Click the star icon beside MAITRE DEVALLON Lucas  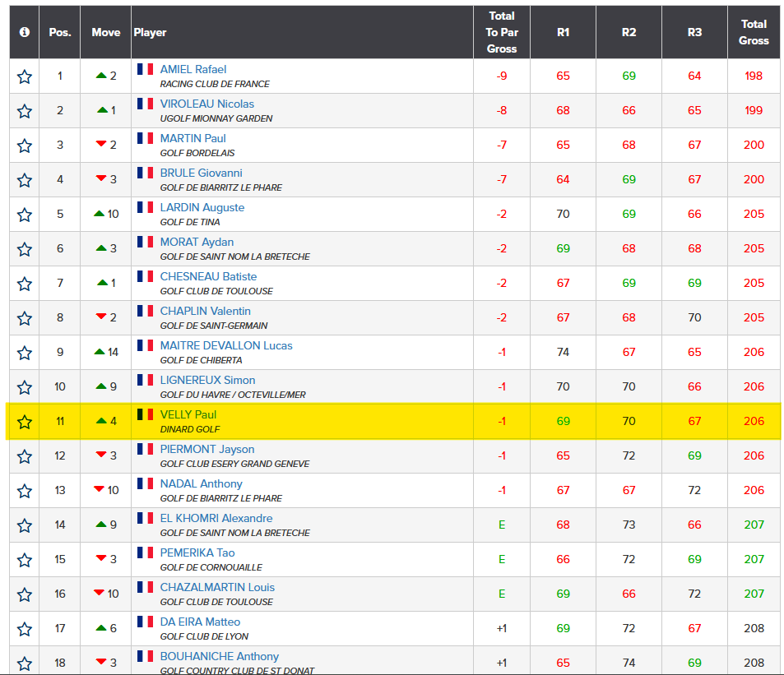point(25,353)
